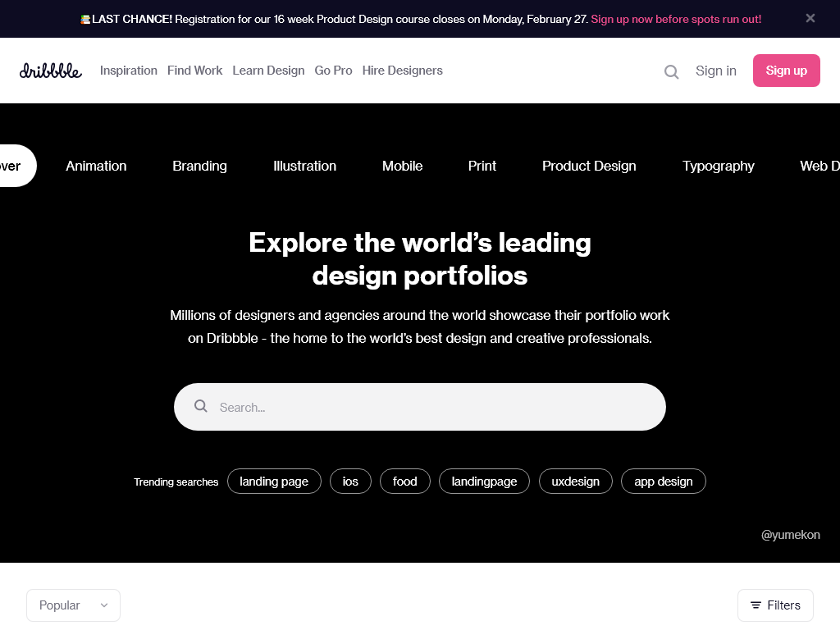Open the Hire Designers link
This screenshot has width=840, height=630.
coord(402,71)
